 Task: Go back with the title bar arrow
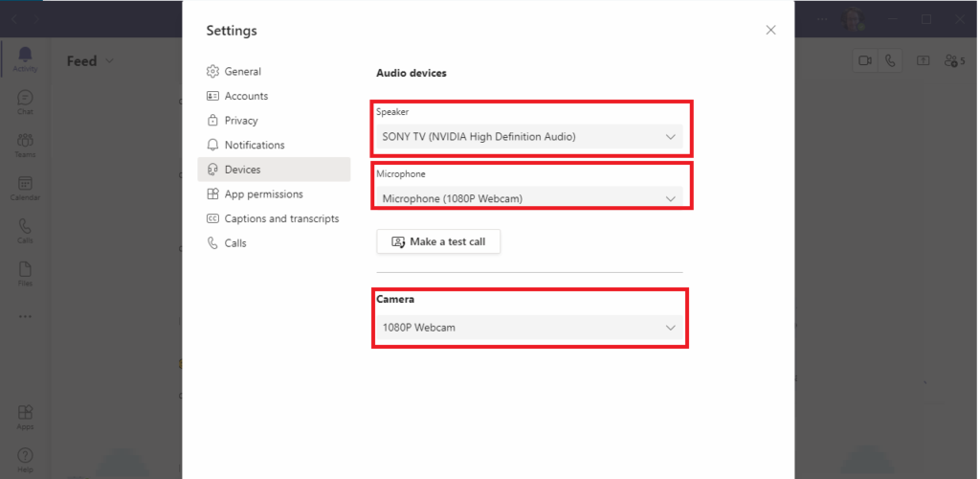pyautogui.click(x=13, y=19)
